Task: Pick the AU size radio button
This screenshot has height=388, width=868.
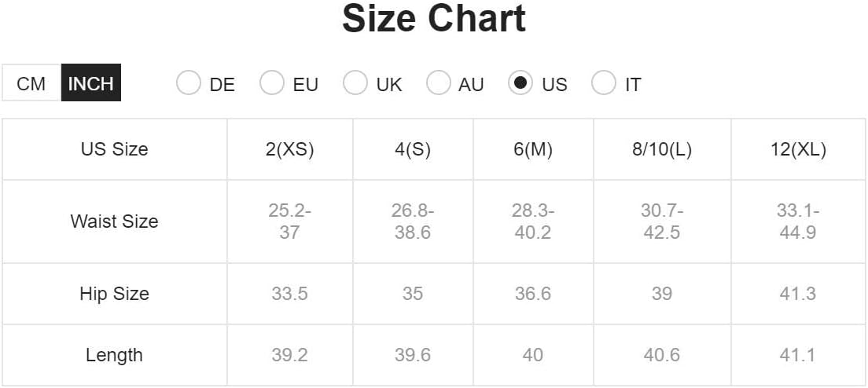Action: click(x=439, y=83)
